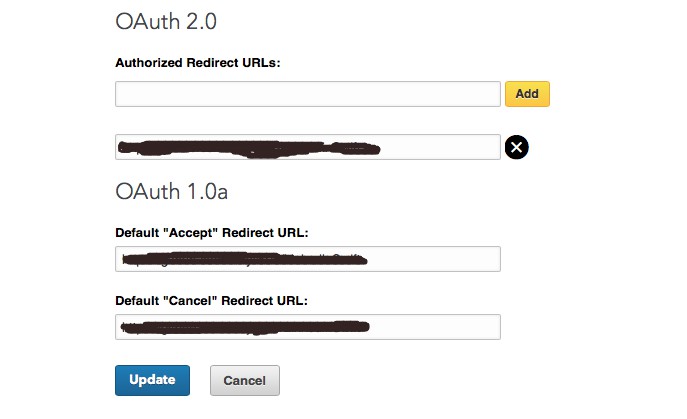Click the redacted authorized redirect URL entry
The image size is (687, 419).
click(x=307, y=147)
